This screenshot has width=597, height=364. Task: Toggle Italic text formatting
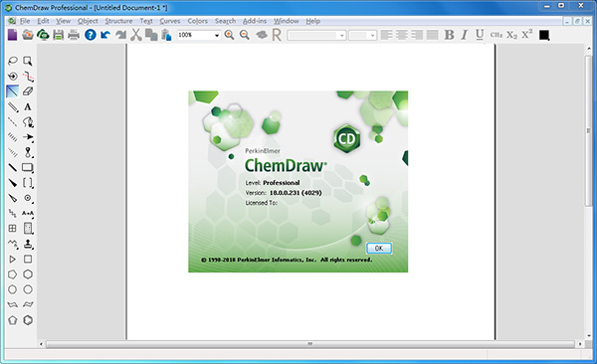click(464, 35)
